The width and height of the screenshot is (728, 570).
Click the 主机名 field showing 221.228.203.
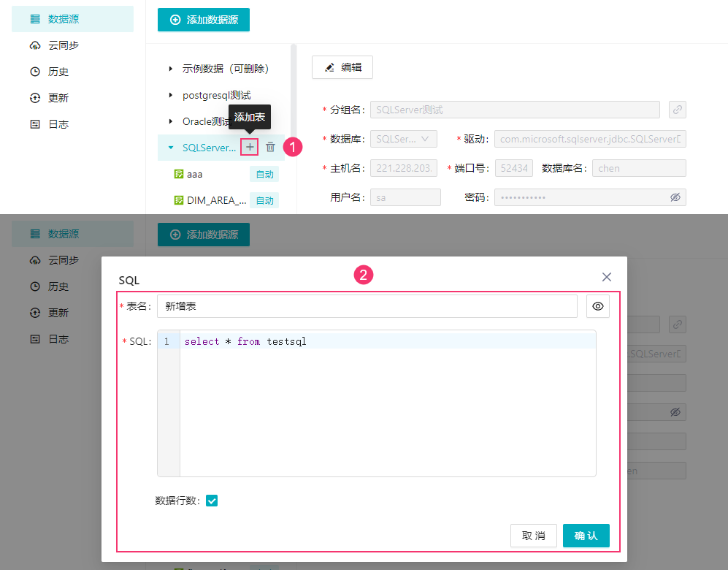tap(404, 168)
